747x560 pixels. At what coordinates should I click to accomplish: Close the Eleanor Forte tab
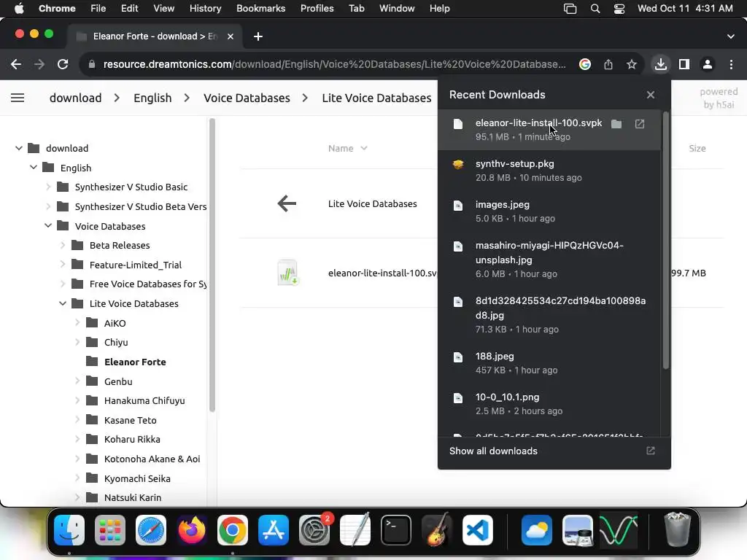(x=231, y=36)
